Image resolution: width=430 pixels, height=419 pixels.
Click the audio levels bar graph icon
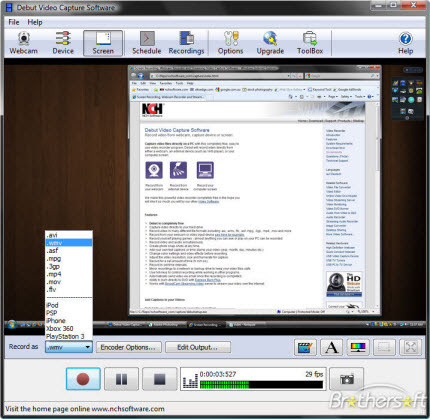[x=190, y=380]
